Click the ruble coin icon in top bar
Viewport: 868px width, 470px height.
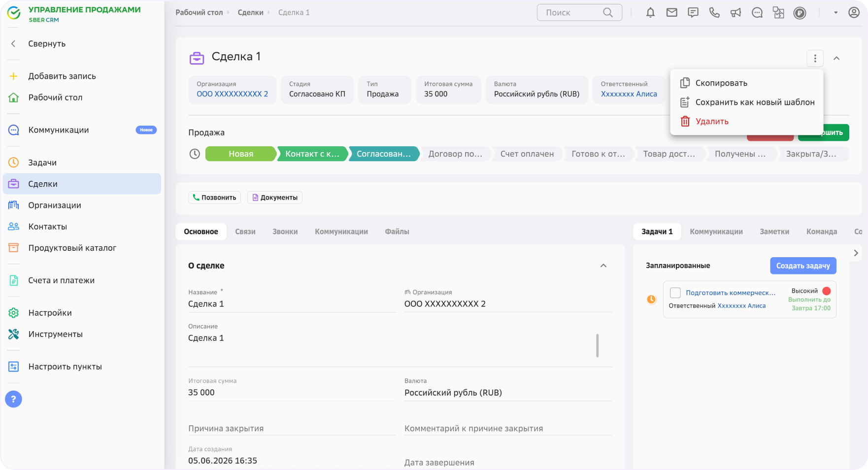coord(800,13)
